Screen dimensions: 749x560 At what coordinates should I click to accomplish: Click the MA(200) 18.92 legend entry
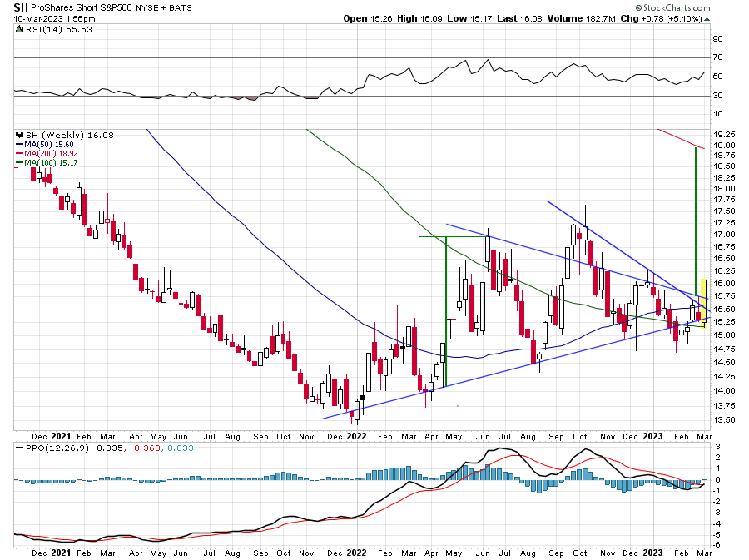[47, 153]
